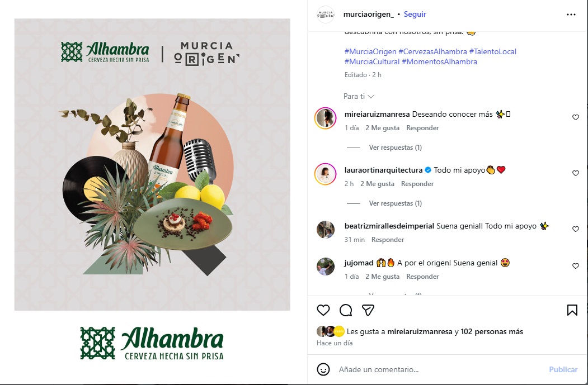Open the #CervezasAlhambra hashtag

pyautogui.click(x=432, y=51)
